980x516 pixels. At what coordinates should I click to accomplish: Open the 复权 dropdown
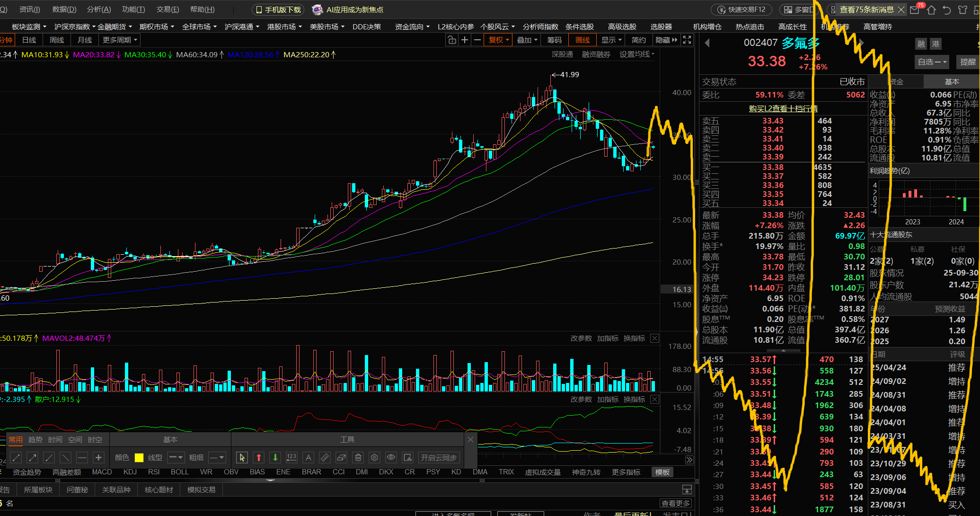click(499, 40)
